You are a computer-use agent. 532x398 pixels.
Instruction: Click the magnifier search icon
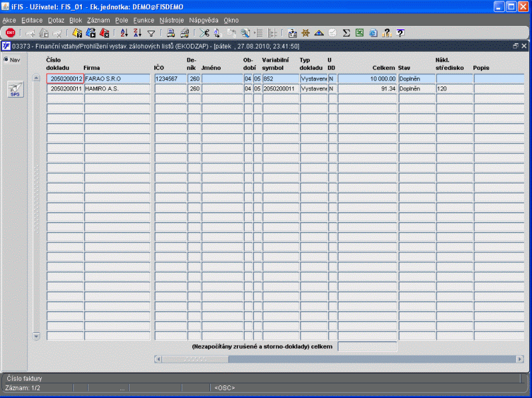245,33
